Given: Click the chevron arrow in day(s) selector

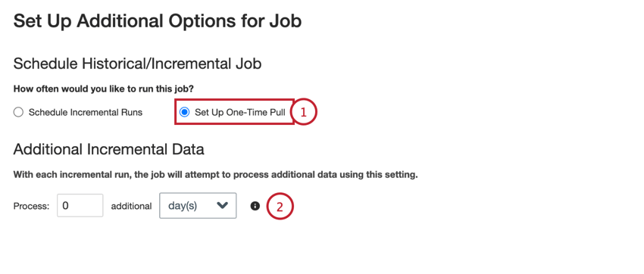Looking at the screenshot, I should point(222,205).
